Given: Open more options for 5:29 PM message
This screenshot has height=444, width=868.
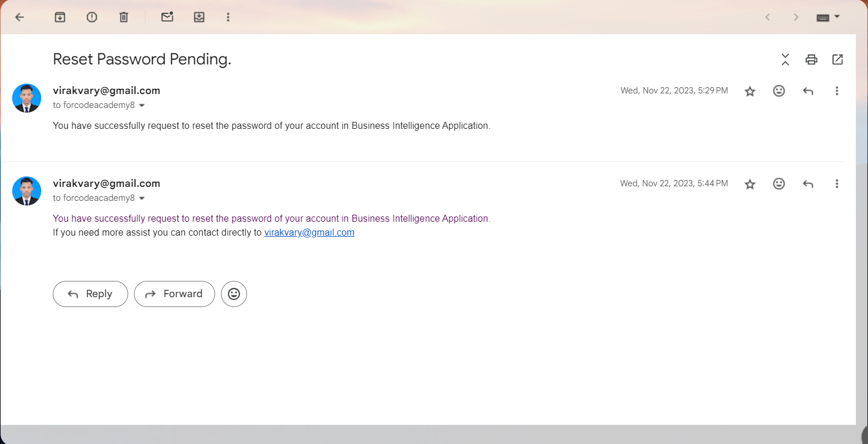Looking at the screenshot, I should 837,91.
